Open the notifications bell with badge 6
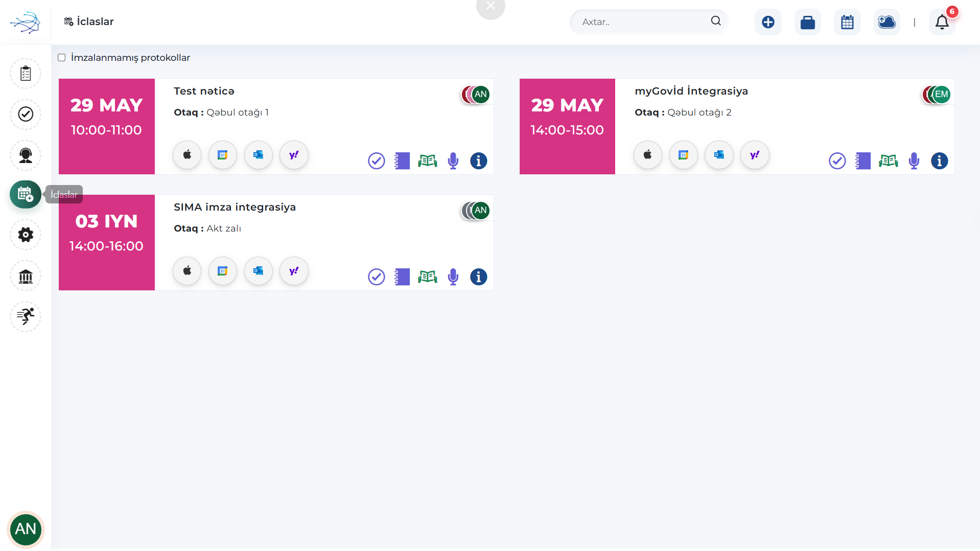980x551 pixels. click(942, 22)
